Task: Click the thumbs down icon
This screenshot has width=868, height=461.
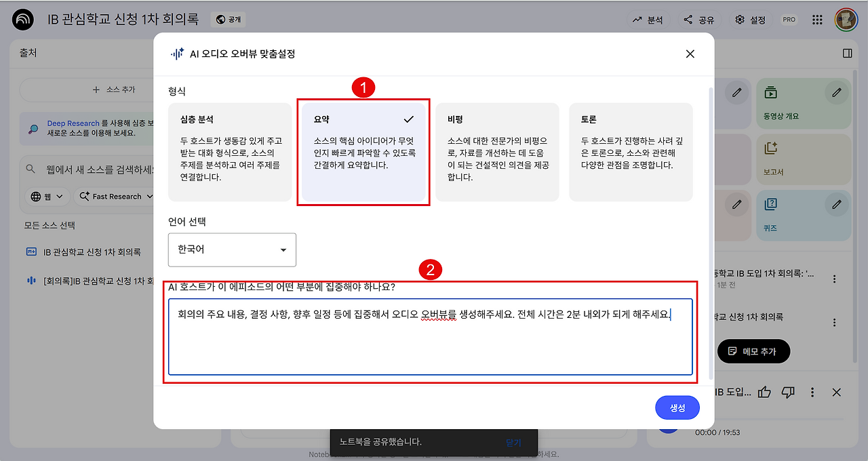Action: [788, 392]
